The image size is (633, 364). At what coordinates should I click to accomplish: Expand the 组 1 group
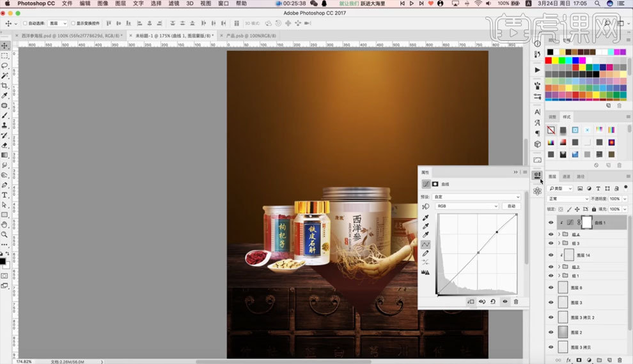(559, 276)
